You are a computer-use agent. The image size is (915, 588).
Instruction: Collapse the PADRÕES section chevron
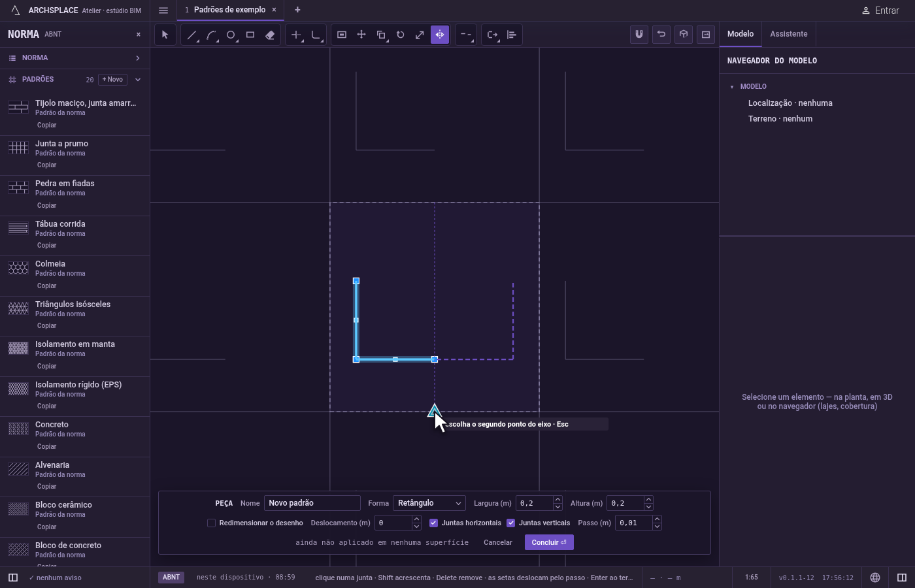[x=138, y=80]
